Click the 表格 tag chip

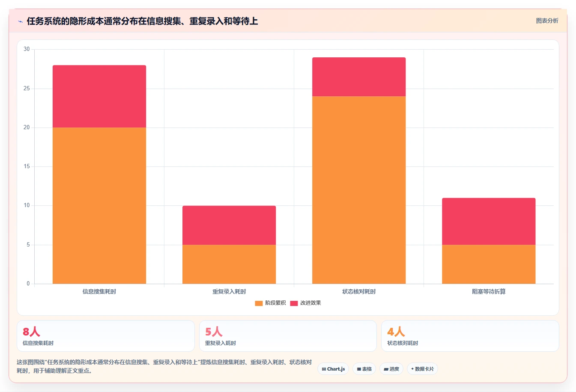click(364, 369)
